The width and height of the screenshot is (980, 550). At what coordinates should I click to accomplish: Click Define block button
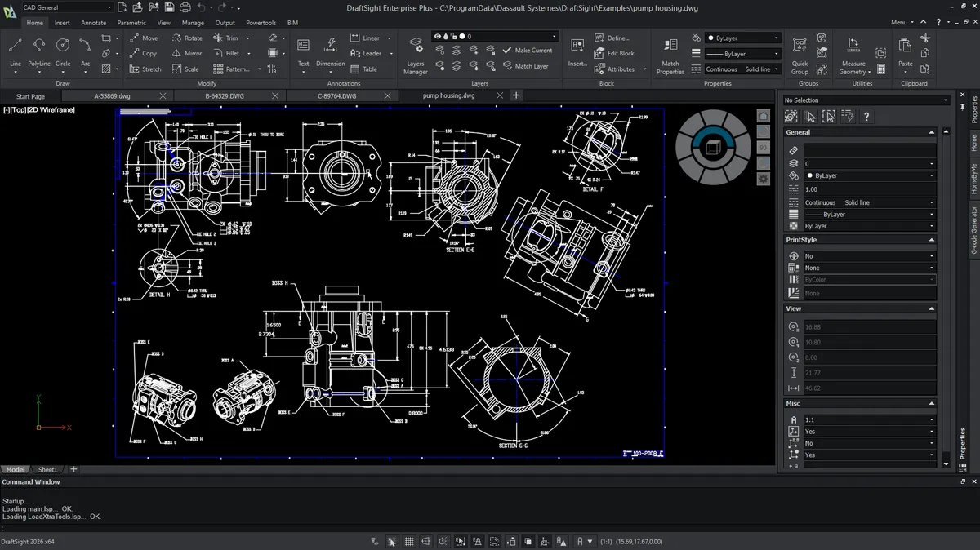612,38
